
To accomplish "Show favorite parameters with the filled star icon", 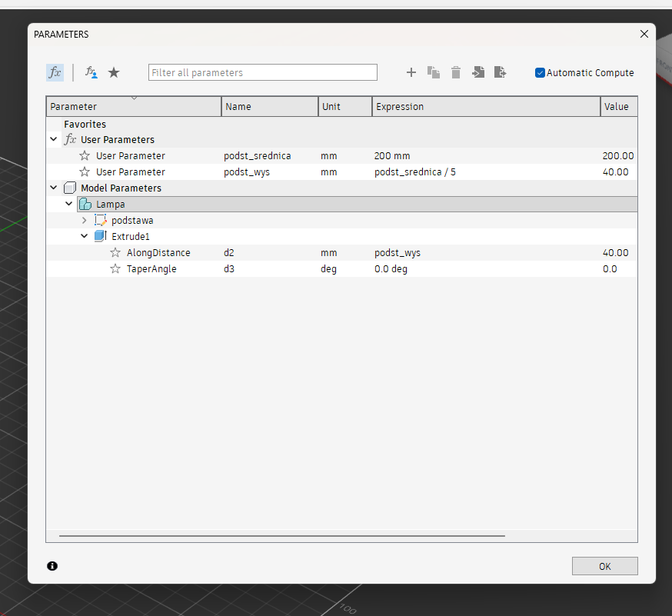I will coord(114,72).
